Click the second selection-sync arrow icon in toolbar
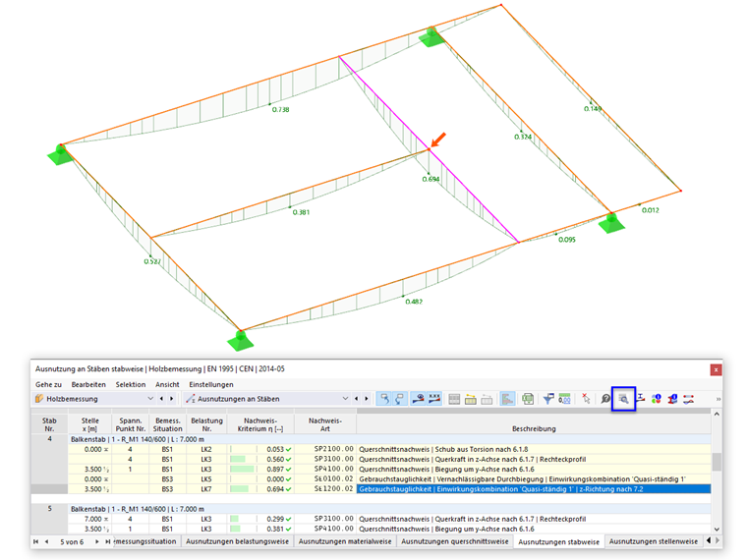The image size is (747, 560). coord(400,399)
